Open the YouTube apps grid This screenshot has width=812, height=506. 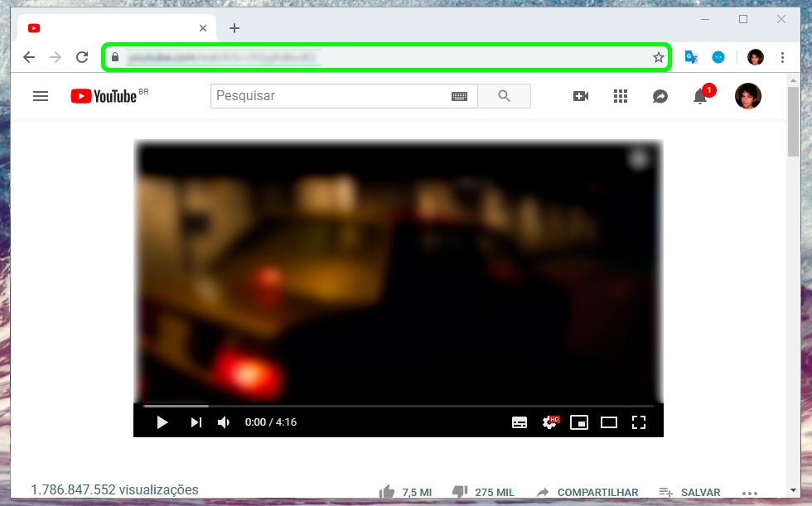pos(621,96)
